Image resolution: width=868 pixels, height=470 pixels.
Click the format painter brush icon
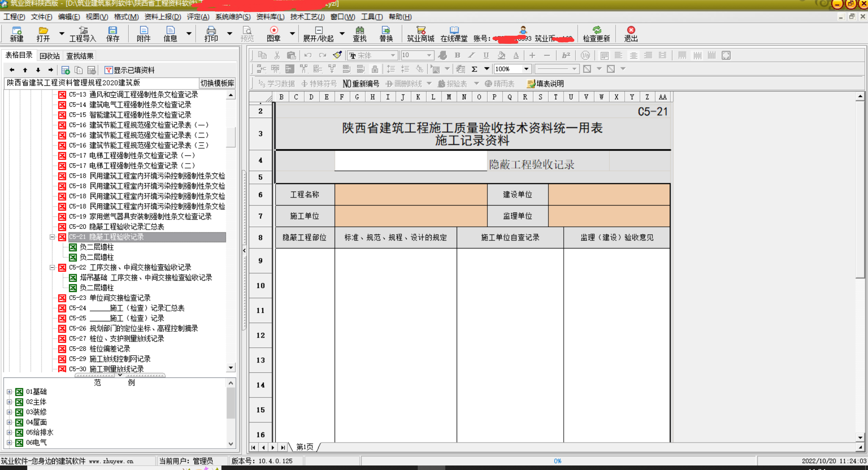(337, 55)
